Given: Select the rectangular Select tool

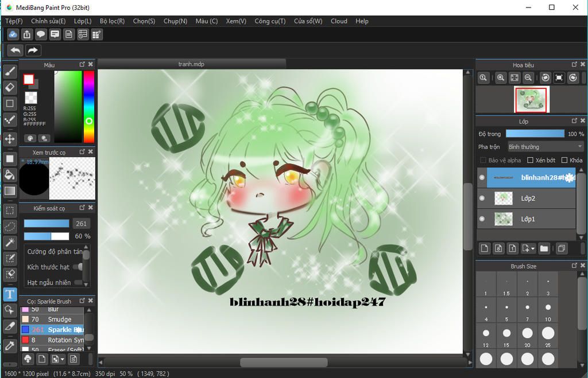Looking at the screenshot, I should pos(10,211).
